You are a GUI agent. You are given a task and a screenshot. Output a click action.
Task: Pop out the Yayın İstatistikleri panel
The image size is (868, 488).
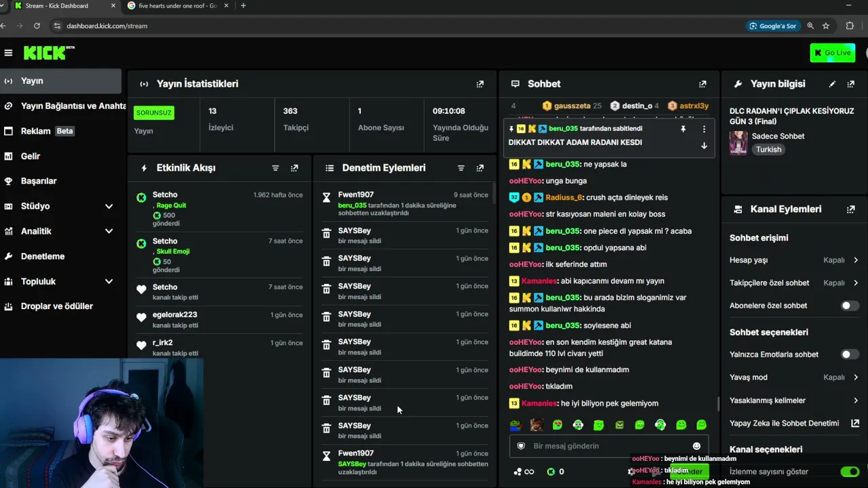480,84
